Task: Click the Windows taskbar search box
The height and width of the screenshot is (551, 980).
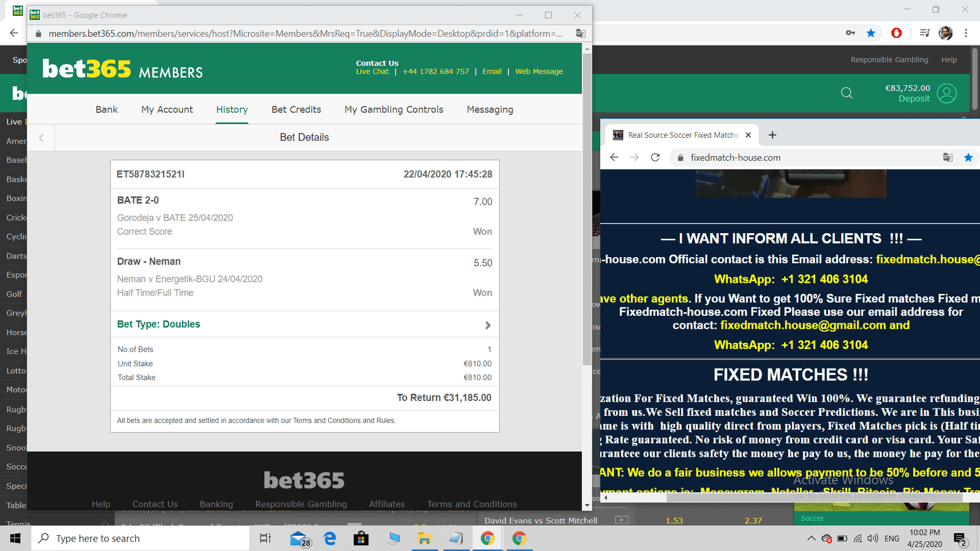Action: coord(141,538)
